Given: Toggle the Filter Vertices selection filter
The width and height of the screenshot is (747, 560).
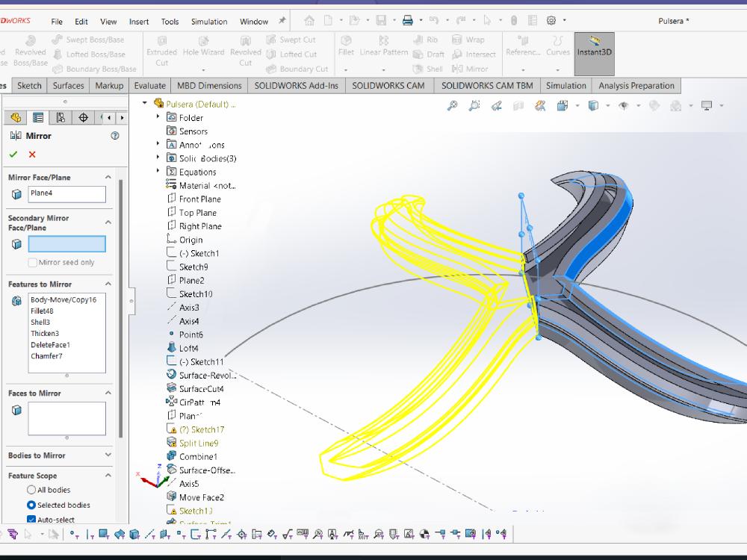Looking at the screenshot, I should [74, 535].
